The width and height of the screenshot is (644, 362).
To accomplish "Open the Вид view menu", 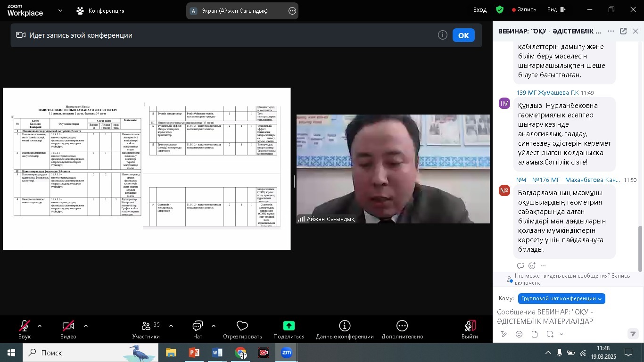I will [x=556, y=9].
